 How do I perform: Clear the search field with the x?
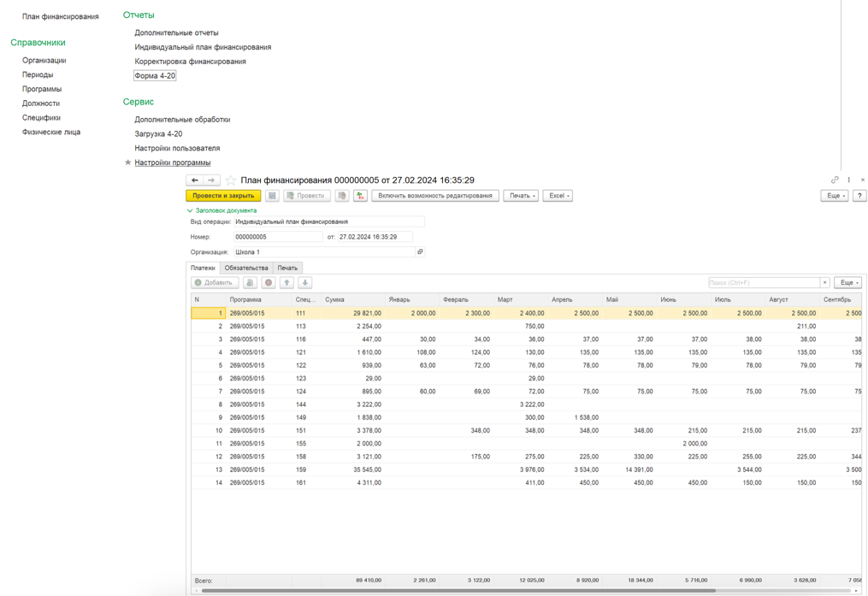tap(825, 283)
